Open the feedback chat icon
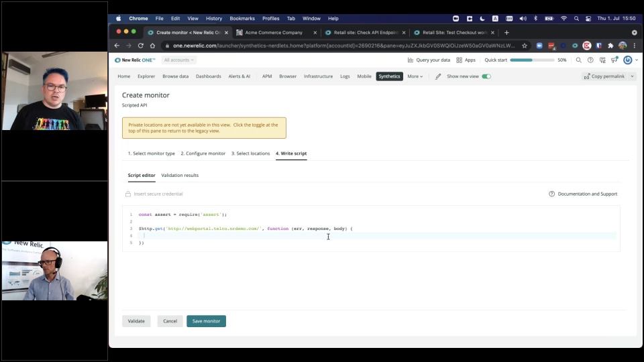Viewport: 644px width, 362px height. pos(602,60)
